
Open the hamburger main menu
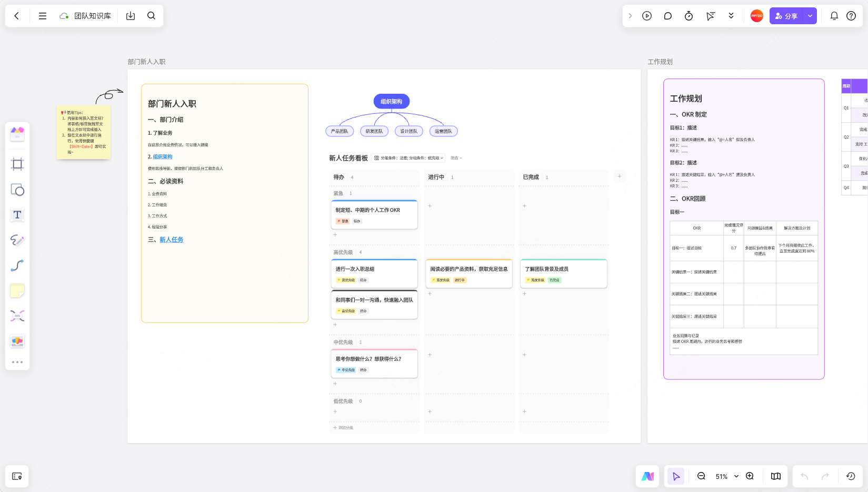pyautogui.click(x=43, y=16)
